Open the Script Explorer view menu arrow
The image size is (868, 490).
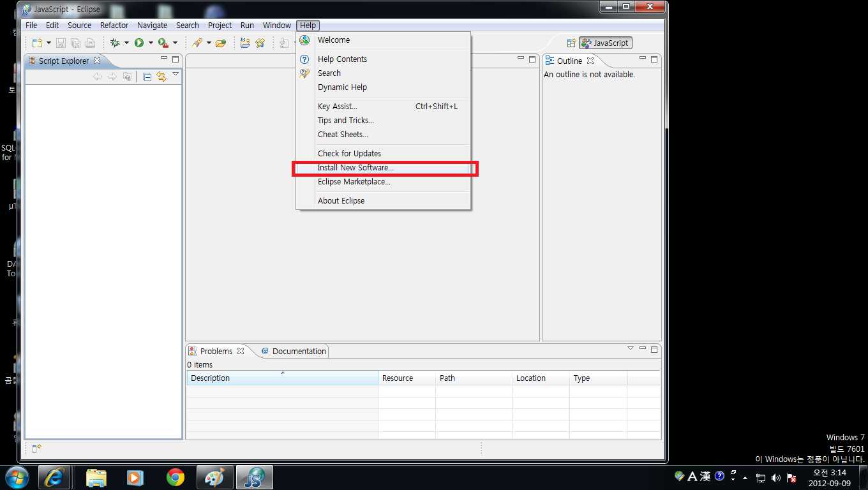point(176,75)
